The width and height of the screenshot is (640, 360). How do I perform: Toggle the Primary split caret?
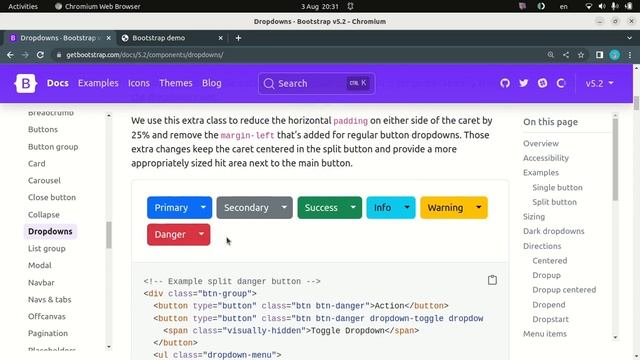point(203,207)
